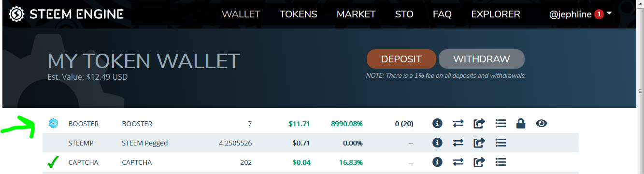
Task: Click CAPTCHA transfer arrows icon
Action: (458, 162)
